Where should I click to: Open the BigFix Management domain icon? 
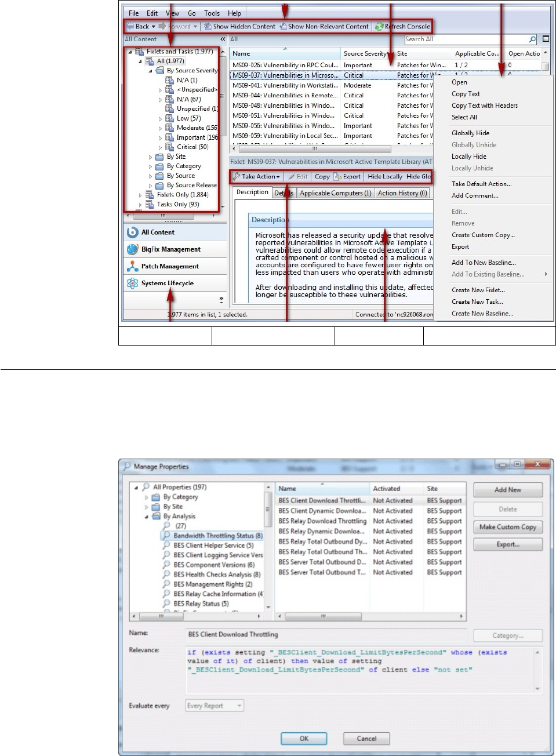pyautogui.click(x=132, y=249)
